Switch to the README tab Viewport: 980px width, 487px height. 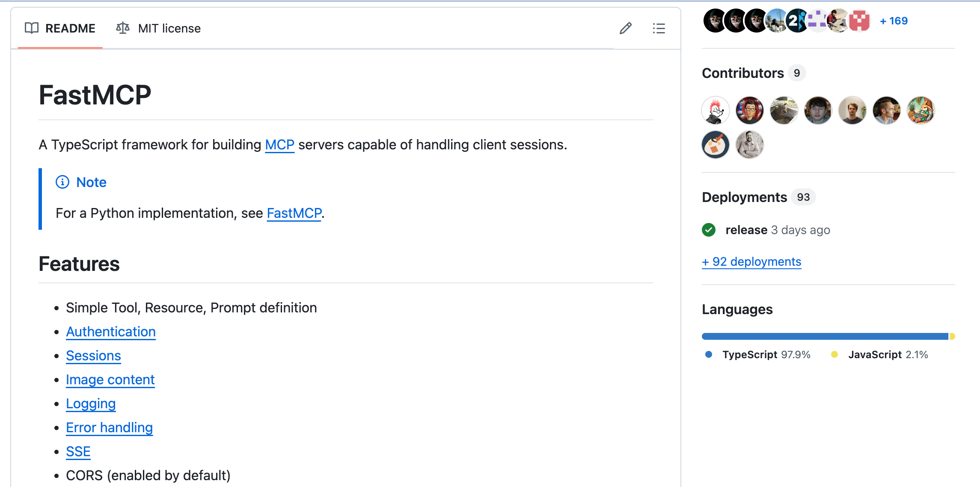point(60,28)
